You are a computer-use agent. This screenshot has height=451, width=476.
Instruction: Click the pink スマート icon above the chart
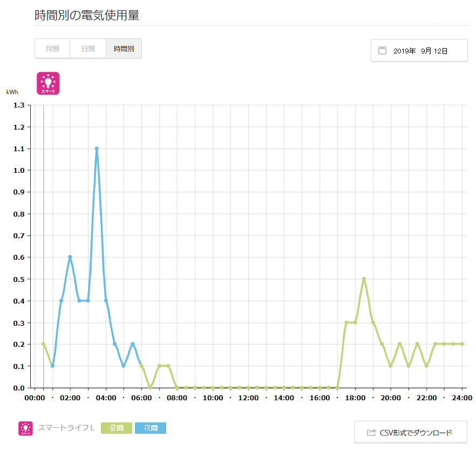(x=48, y=83)
